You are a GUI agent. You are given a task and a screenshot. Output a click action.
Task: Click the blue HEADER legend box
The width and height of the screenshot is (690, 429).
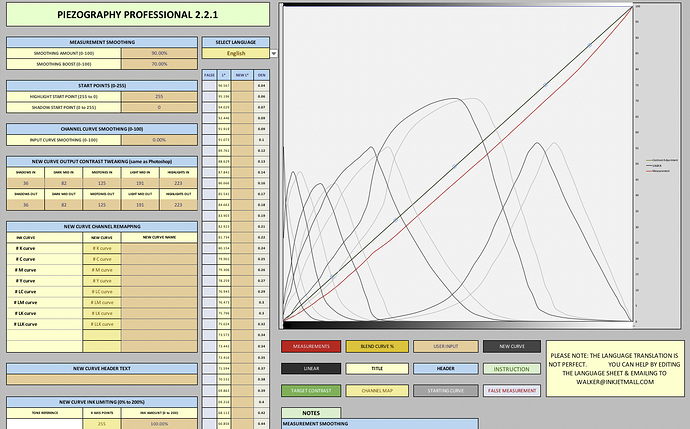click(x=446, y=369)
